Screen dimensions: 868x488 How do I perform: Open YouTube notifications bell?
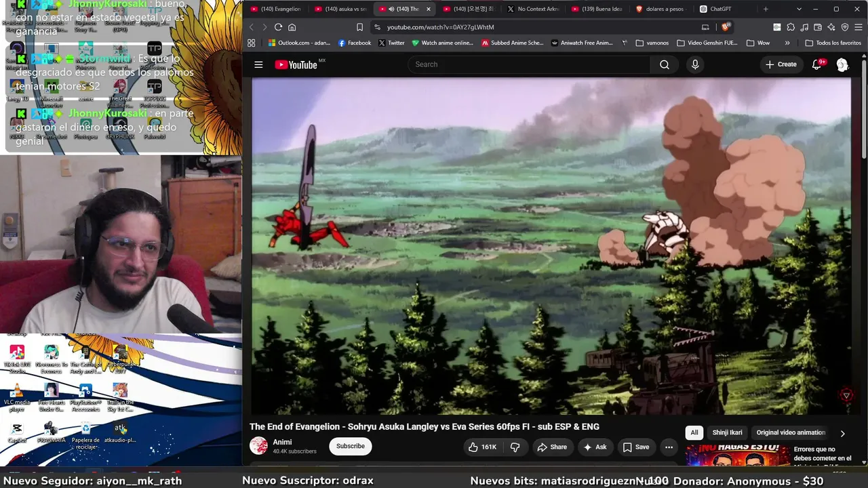tap(817, 64)
